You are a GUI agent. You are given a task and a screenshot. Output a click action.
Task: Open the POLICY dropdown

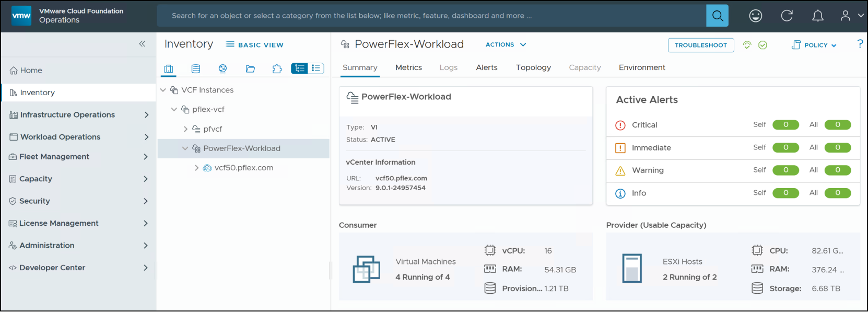tap(814, 45)
